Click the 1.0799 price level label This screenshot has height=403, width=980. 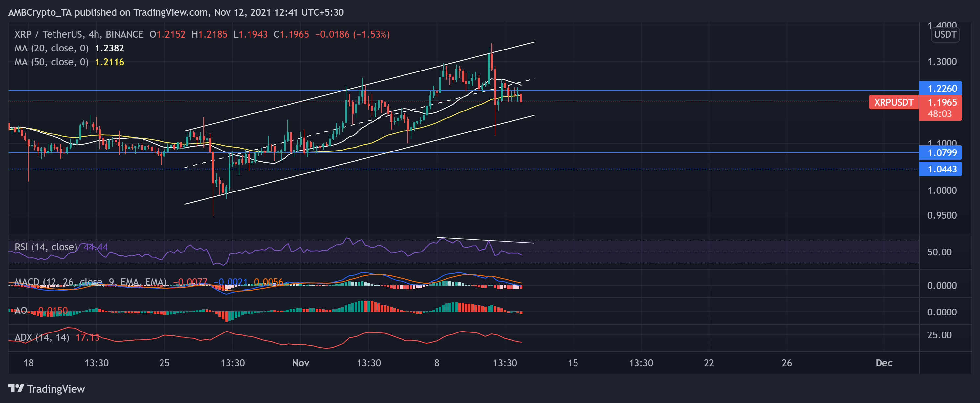(940, 153)
